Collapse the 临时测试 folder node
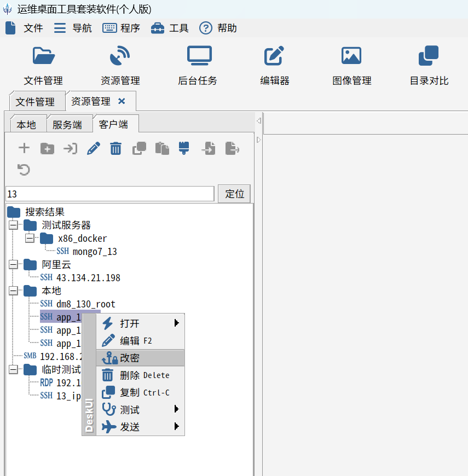This screenshot has width=468, height=476. coord(13,369)
